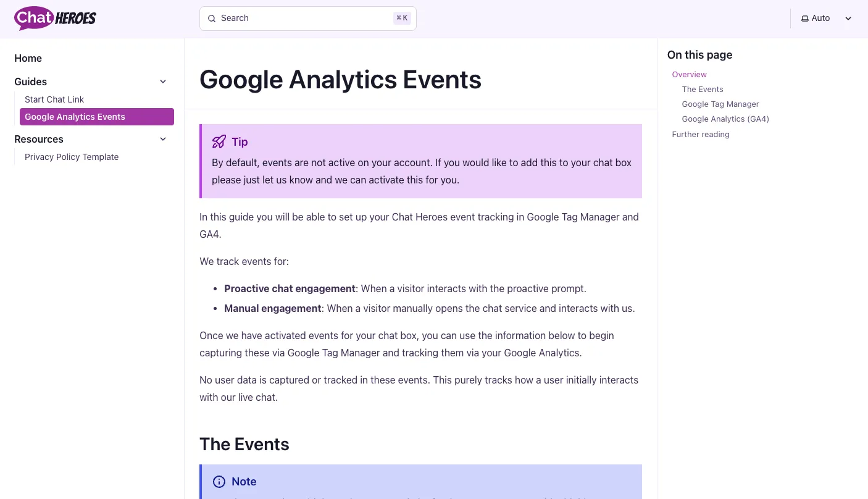Click the Guides sidebar heading
This screenshot has height=499, width=868.
point(31,82)
